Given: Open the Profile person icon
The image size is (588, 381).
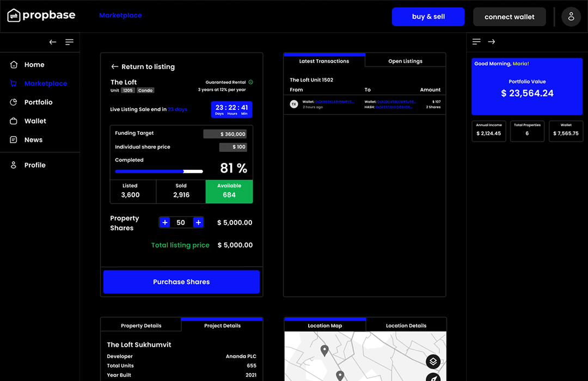Looking at the screenshot, I should (x=14, y=165).
